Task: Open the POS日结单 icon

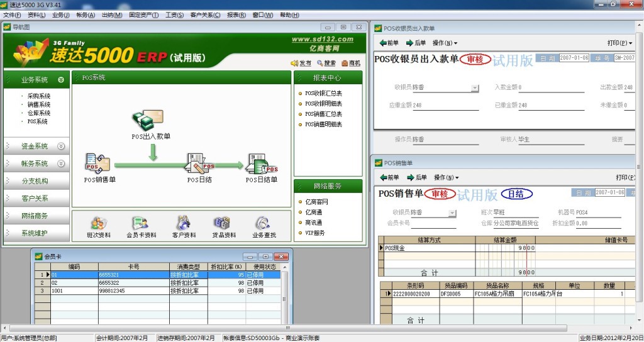Action: click(262, 164)
